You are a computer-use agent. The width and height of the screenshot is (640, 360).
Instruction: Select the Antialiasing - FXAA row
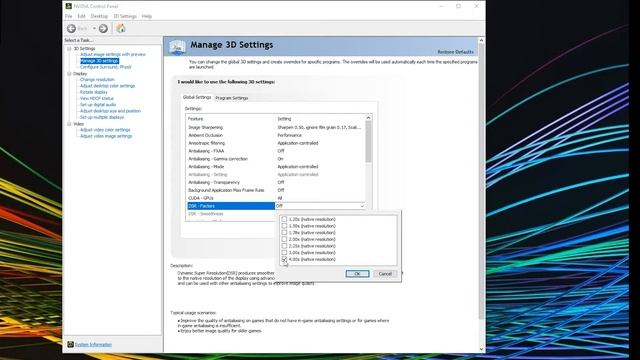coord(276,151)
